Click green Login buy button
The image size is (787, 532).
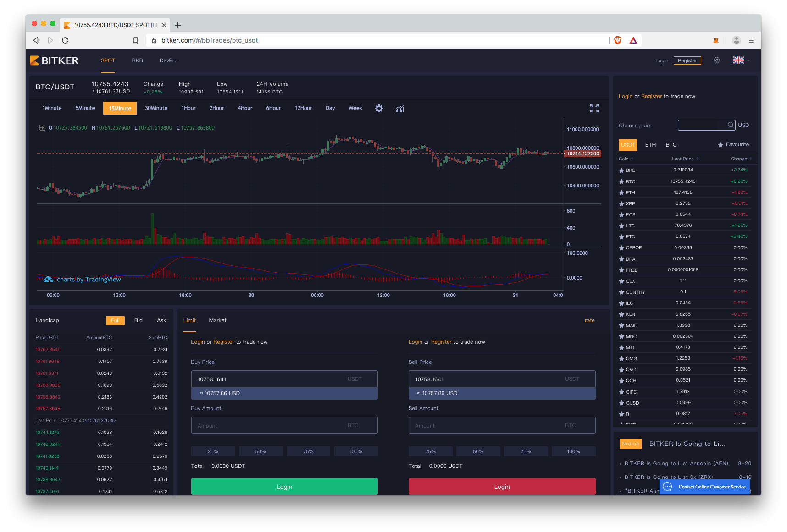click(284, 487)
